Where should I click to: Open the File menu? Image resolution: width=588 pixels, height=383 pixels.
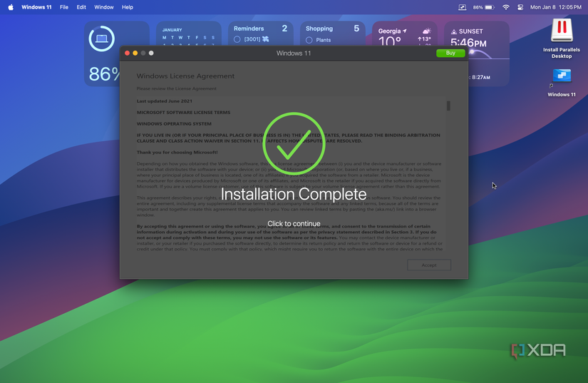(x=64, y=7)
